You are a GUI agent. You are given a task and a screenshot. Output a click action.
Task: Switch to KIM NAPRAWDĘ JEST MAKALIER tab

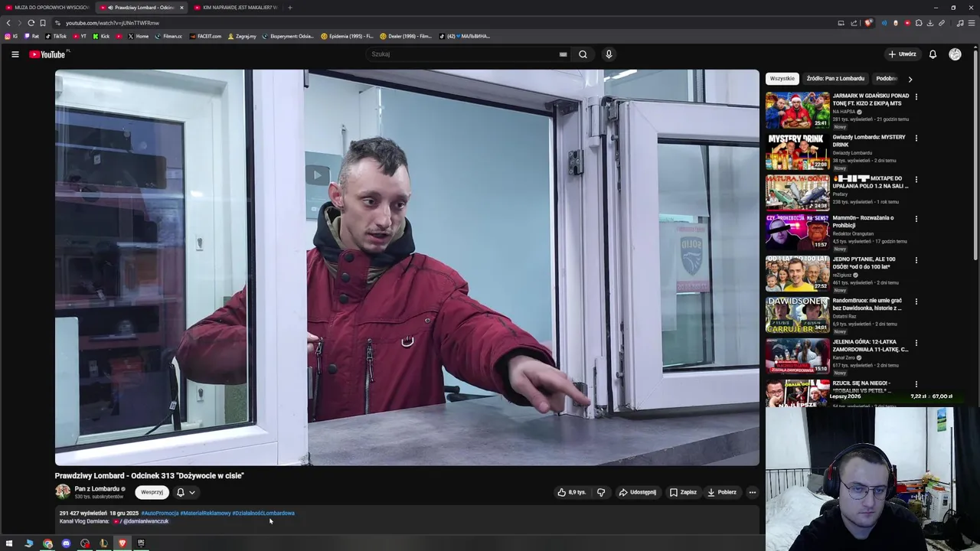point(235,8)
